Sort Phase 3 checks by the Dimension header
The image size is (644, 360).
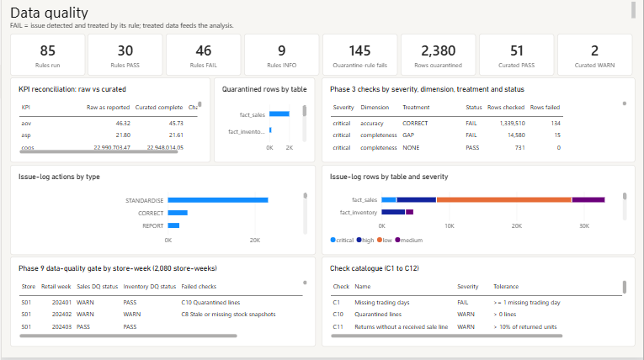tap(375, 108)
